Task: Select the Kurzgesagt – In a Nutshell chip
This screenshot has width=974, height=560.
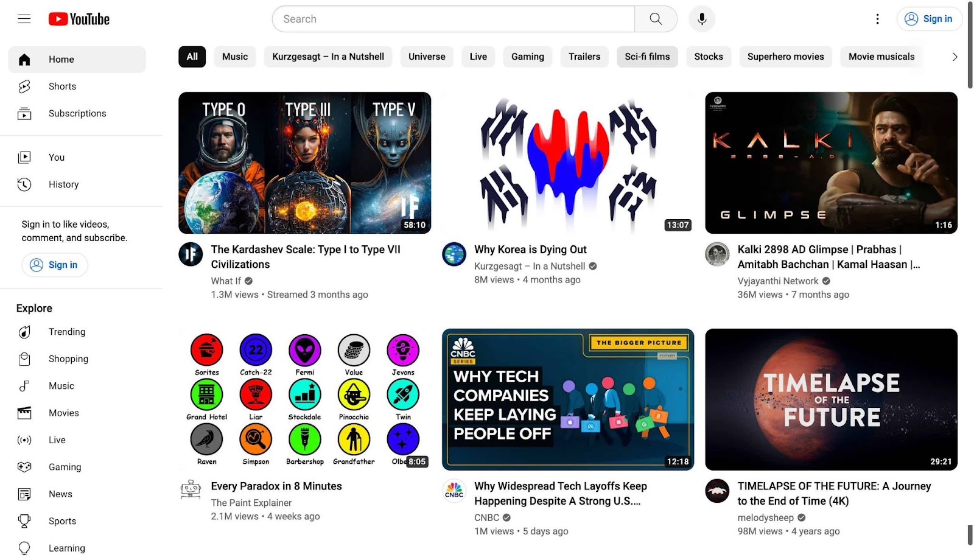Action: tap(328, 57)
